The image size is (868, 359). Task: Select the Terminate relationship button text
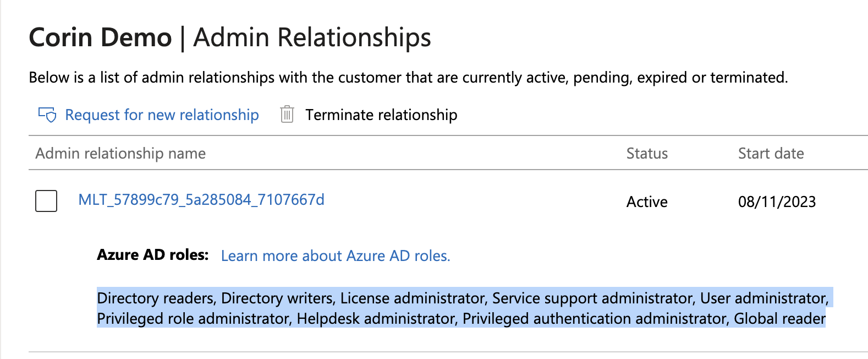pos(381,115)
